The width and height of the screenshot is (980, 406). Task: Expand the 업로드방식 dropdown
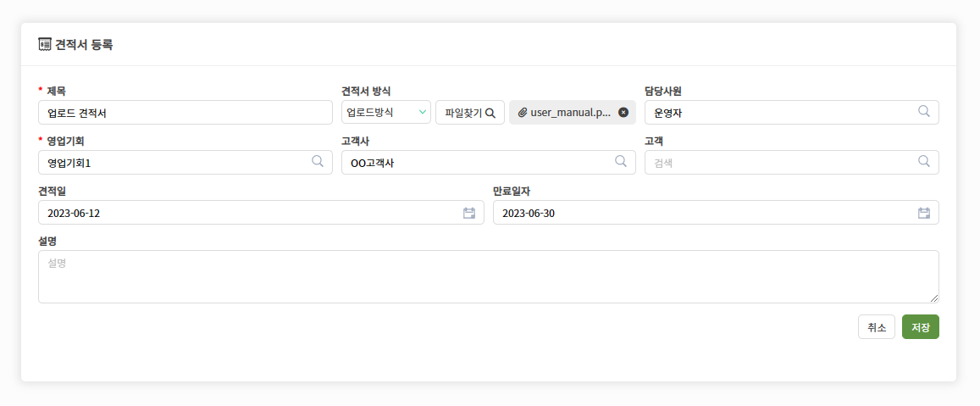[x=386, y=112]
